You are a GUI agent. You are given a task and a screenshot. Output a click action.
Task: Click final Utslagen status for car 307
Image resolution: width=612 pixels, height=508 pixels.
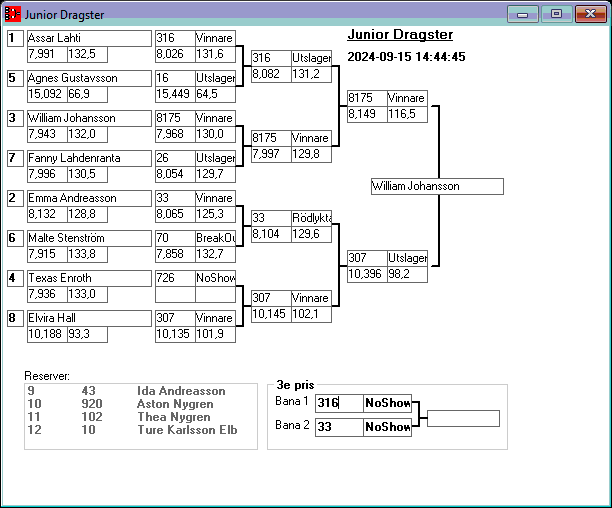point(407,258)
